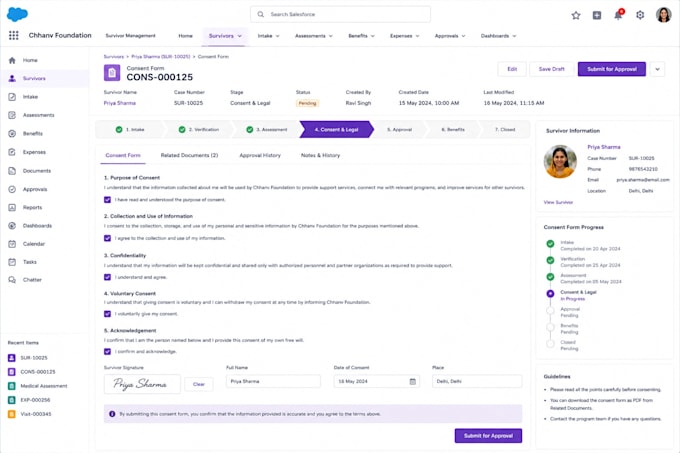Click the Salesforce cloud logo
The height and width of the screenshot is (453, 680).
pos(17,14)
